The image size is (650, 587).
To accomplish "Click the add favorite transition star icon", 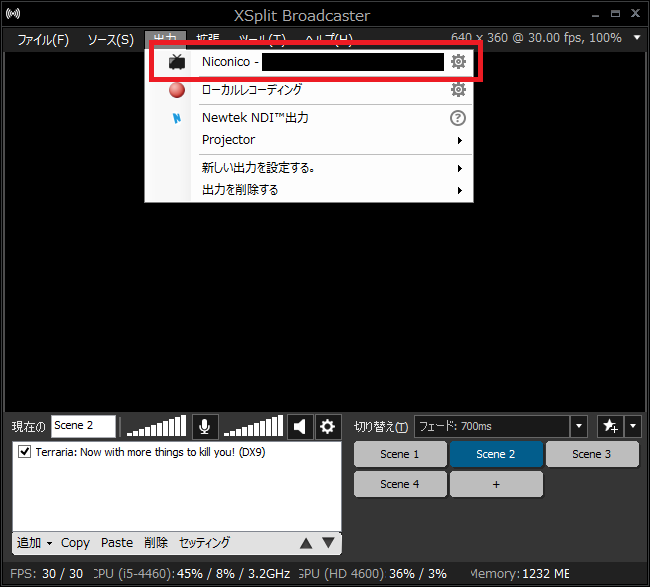I will pos(610,426).
